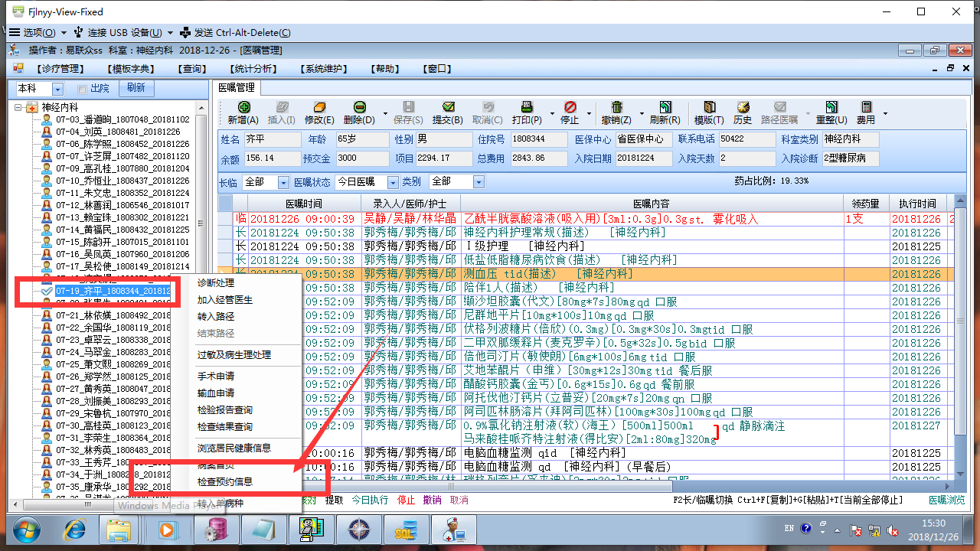This screenshot has width=980, height=551.
Task: Click the 修改(E) modify order icon
Action: pos(320,108)
